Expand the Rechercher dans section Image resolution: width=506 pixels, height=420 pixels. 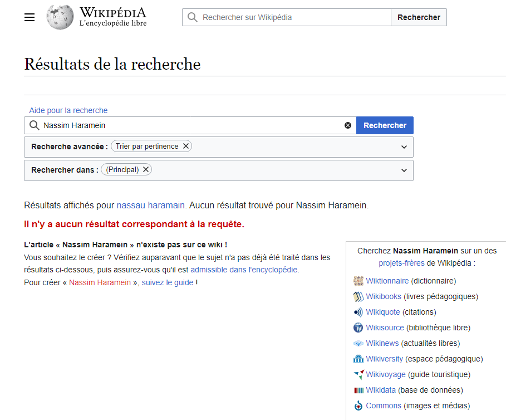(404, 170)
